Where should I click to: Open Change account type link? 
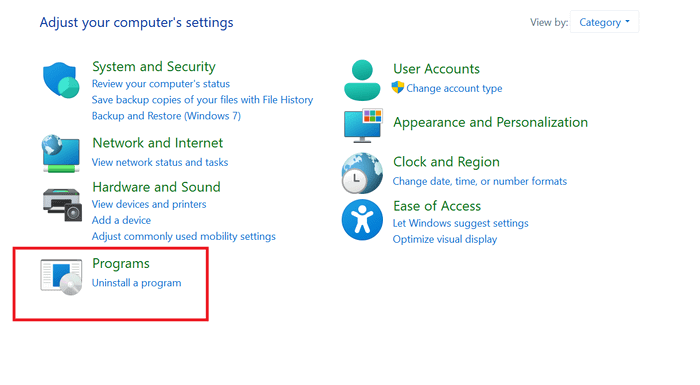(454, 88)
